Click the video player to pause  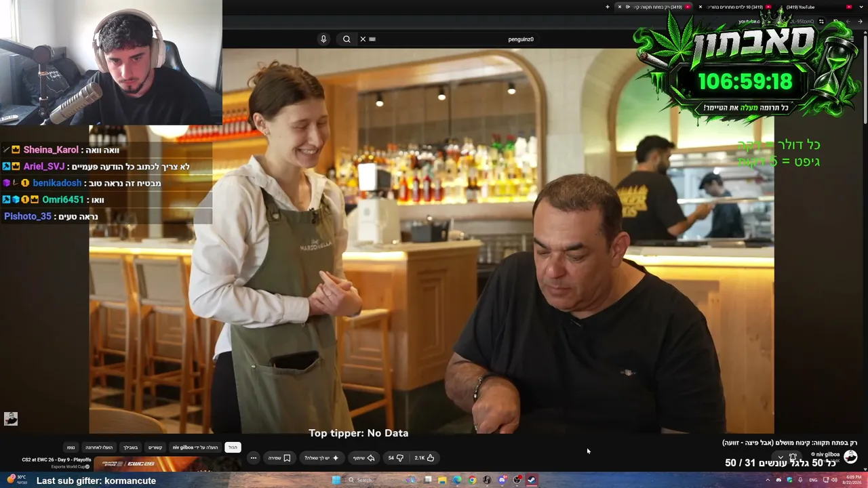(x=431, y=241)
